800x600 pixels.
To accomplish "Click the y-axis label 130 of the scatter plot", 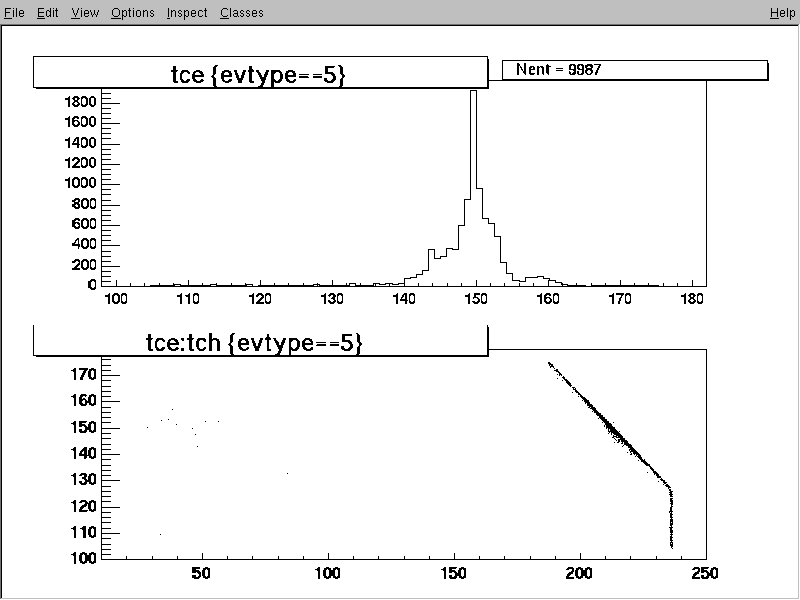I will pyautogui.click(x=83, y=480).
